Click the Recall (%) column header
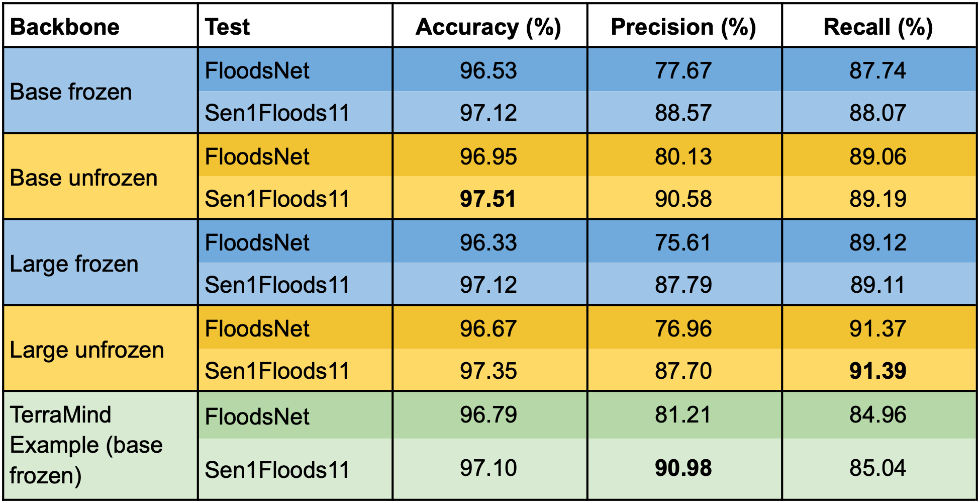This screenshot has width=980, height=503. coord(878,27)
